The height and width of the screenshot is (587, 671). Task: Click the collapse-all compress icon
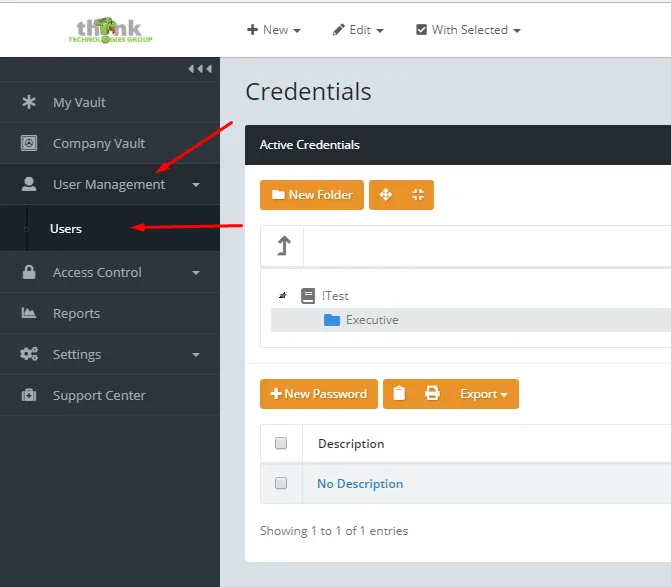coord(418,195)
